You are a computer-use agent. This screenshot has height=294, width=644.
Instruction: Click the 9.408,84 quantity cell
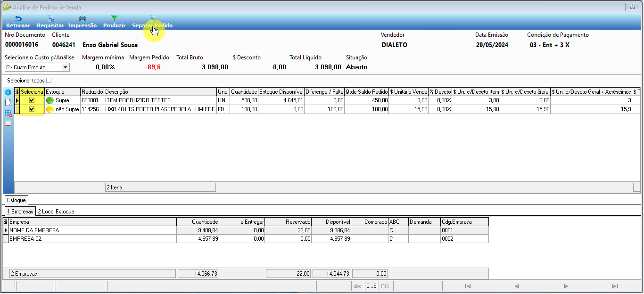(198, 230)
